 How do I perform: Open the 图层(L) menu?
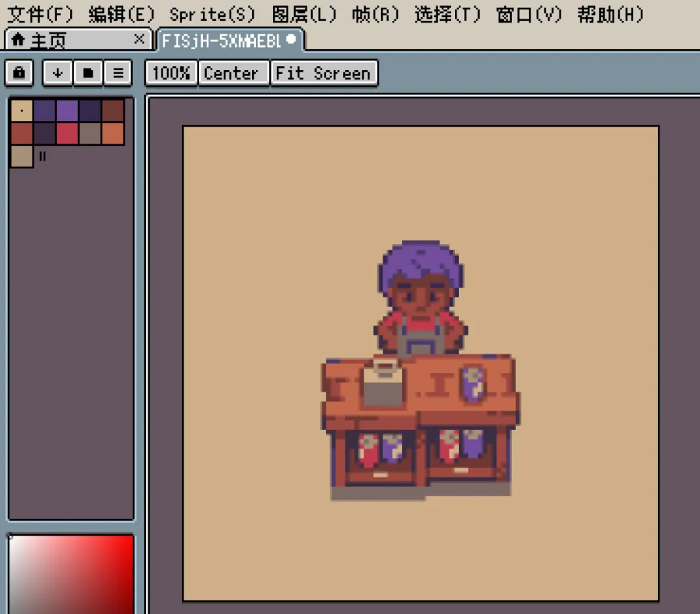pos(304,14)
